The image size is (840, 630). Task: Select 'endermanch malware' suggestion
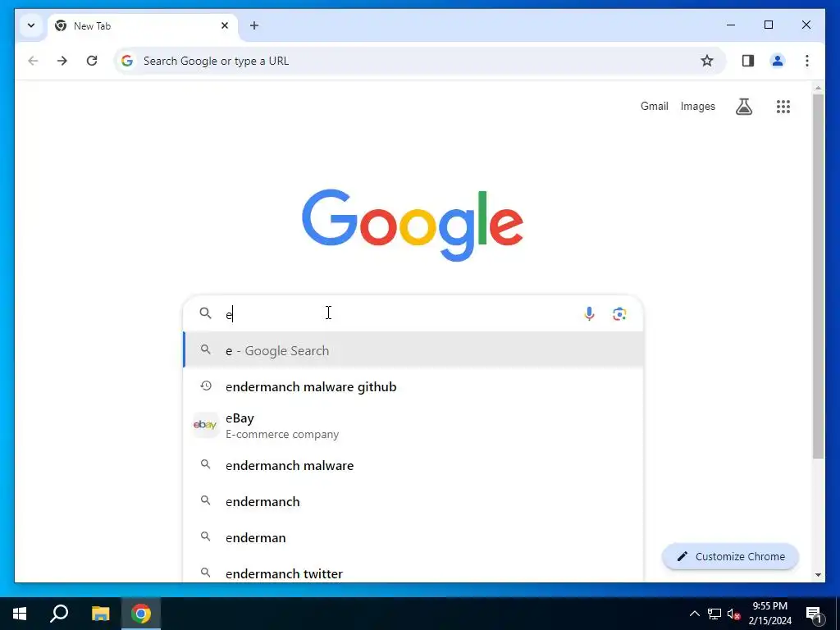click(413, 465)
